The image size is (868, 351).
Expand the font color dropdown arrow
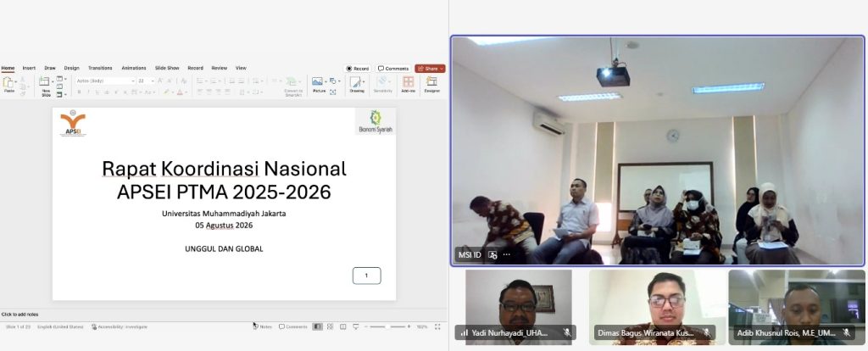point(186,92)
